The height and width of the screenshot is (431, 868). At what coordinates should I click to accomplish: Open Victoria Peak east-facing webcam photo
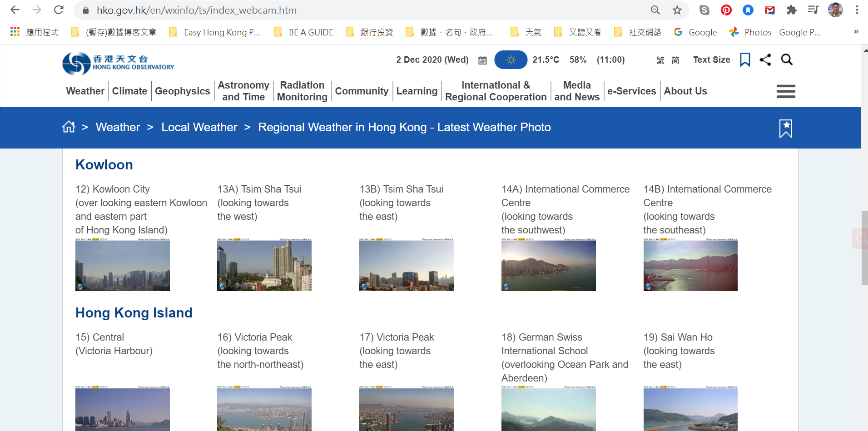(x=407, y=408)
